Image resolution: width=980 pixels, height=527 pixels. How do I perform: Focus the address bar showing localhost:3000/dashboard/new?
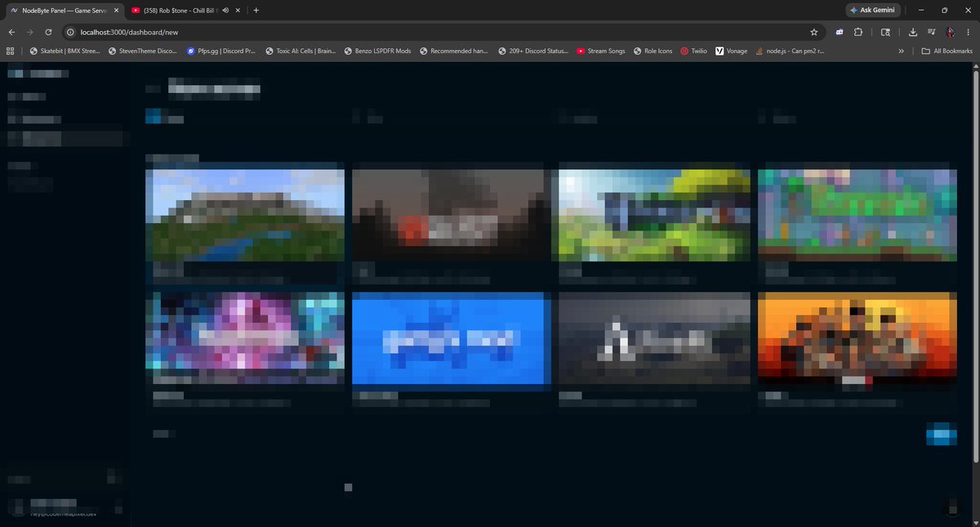coord(441,32)
